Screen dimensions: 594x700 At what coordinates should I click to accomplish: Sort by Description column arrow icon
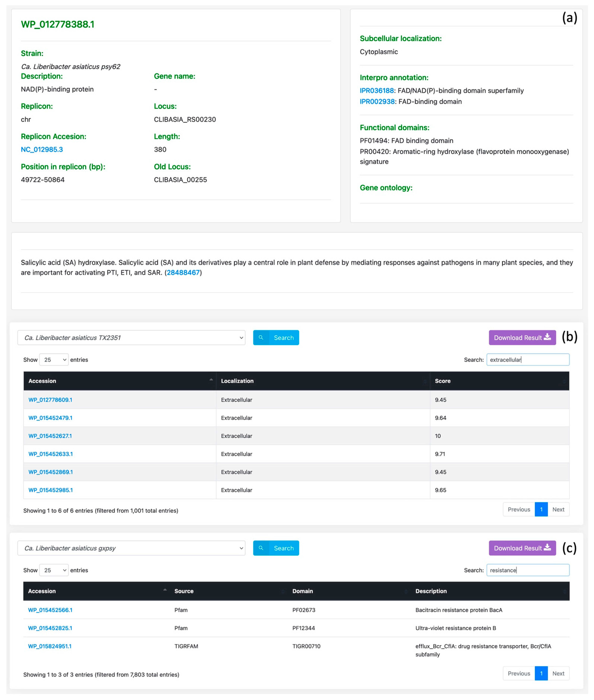(564, 591)
